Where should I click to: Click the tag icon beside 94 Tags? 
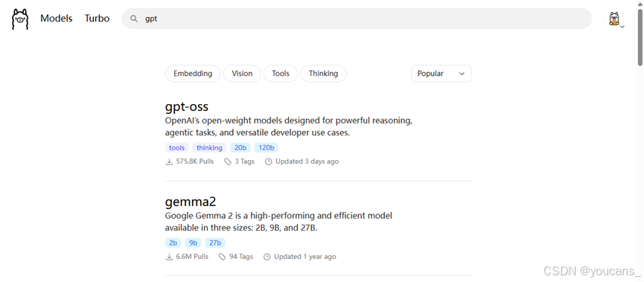pyautogui.click(x=223, y=257)
